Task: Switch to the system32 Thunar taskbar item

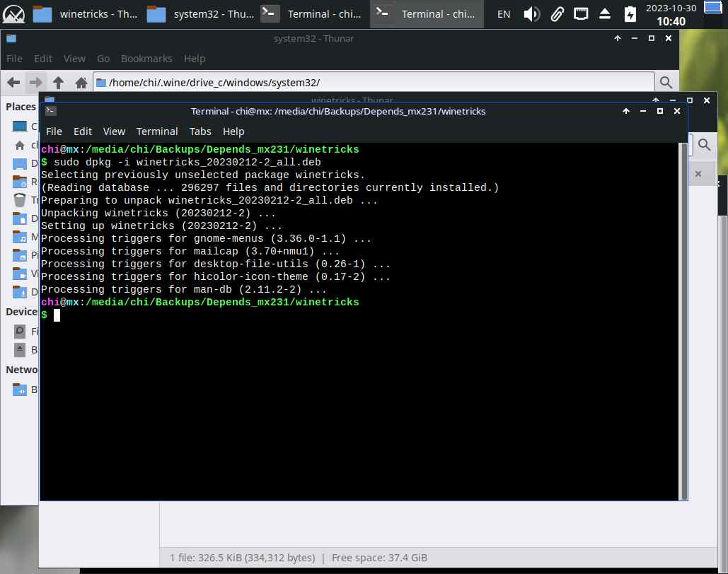Action: pos(200,14)
